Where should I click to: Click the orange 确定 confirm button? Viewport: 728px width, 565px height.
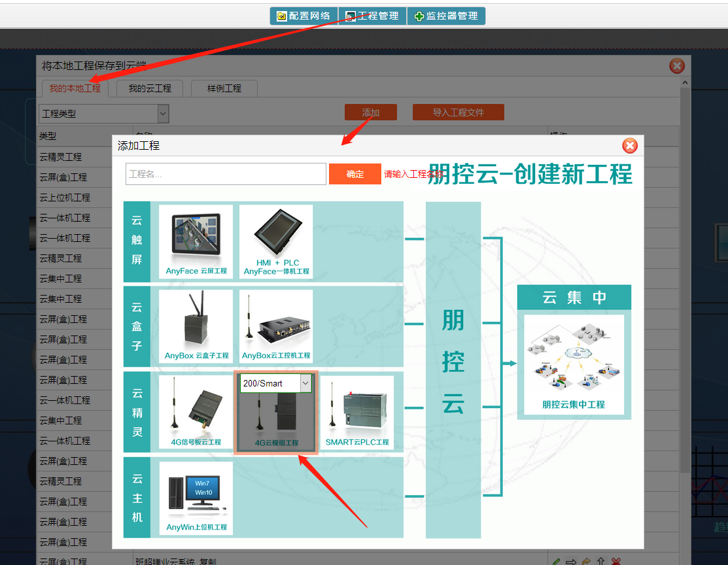355,174
